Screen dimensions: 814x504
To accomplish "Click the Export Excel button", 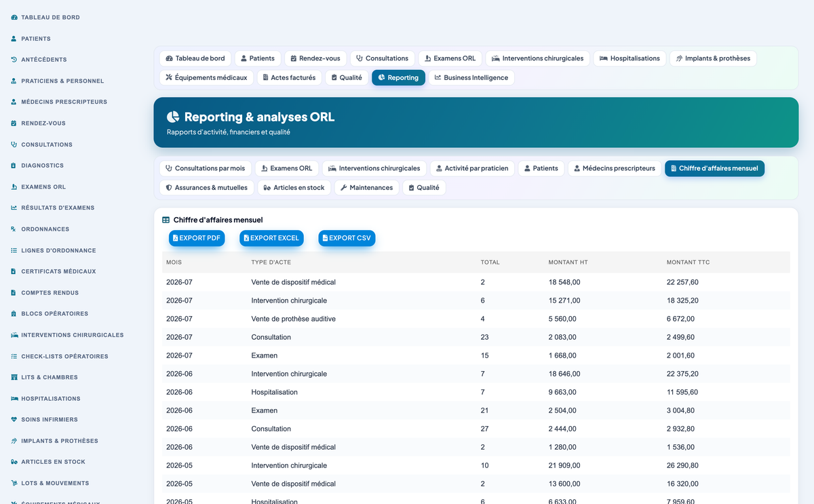I will click(271, 238).
